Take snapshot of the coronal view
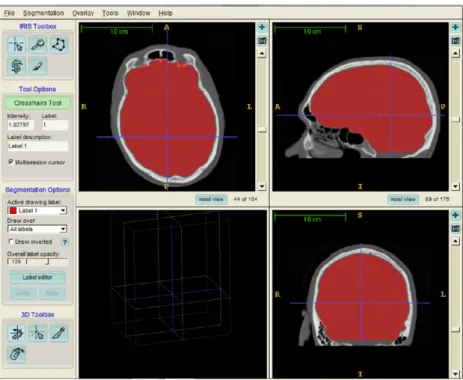463x380 pixels. coord(455,229)
